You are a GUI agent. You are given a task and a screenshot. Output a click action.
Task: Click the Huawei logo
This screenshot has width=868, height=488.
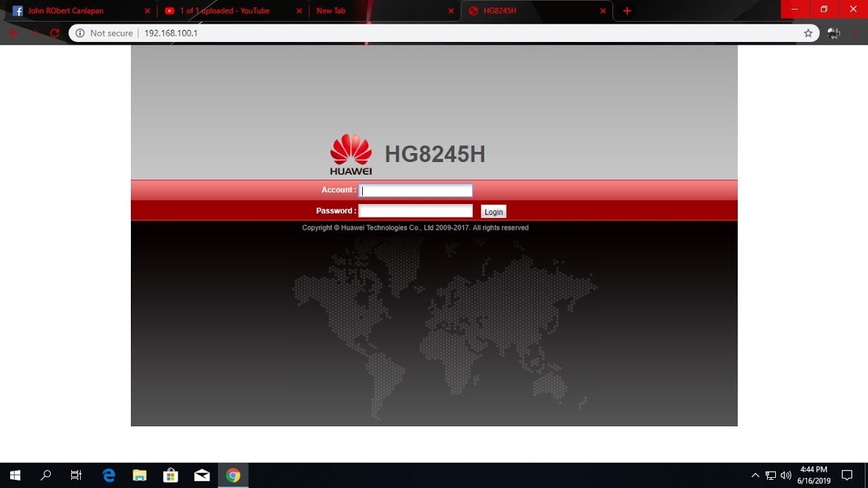351,155
